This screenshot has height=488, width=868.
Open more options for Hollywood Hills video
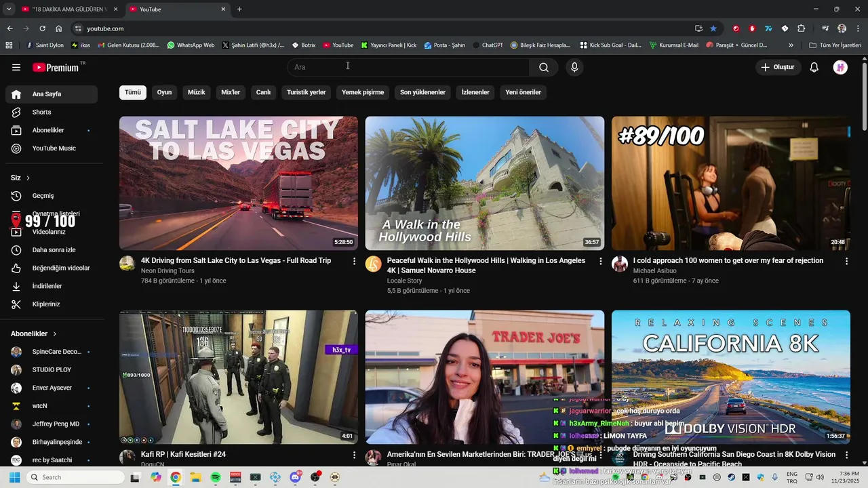click(600, 261)
